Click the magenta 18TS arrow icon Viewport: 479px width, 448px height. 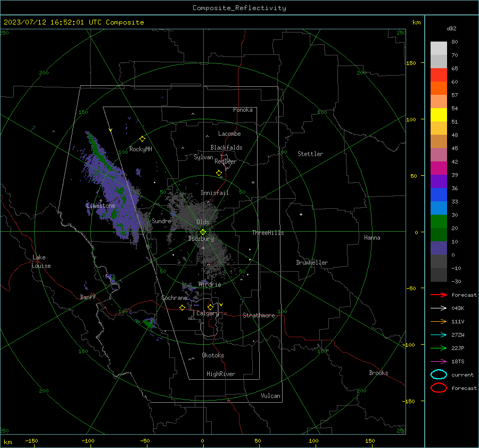pos(439,362)
